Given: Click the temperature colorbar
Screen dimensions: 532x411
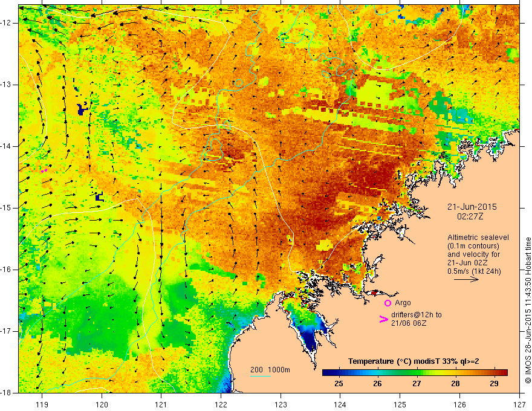Looking at the screenshot, I should [x=415, y=372].
